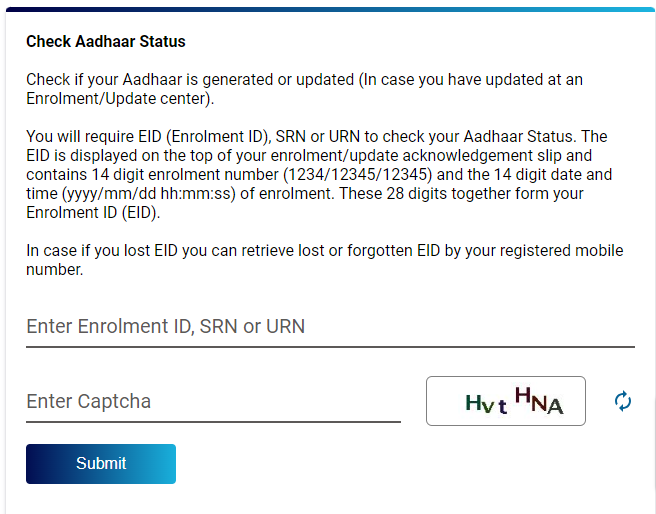This screenshot has height=514, width=656.
Task: Refresh the captcha image
Action: point(623,401)
